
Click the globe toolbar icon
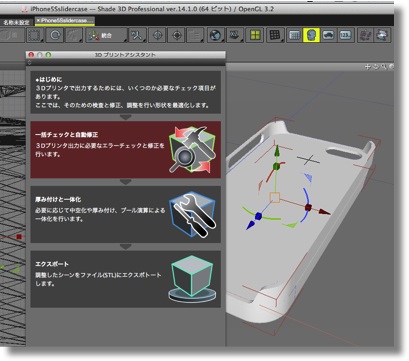tap(216, 35)
